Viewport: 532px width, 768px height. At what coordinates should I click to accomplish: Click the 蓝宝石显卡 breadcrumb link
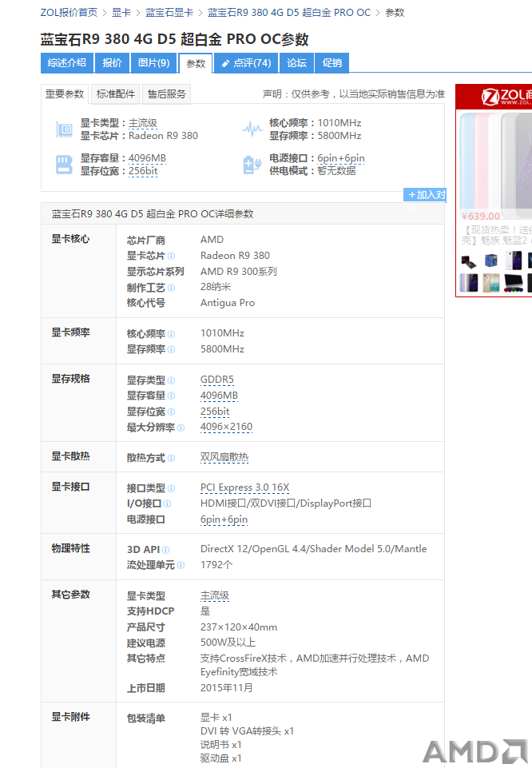(169, 13)
